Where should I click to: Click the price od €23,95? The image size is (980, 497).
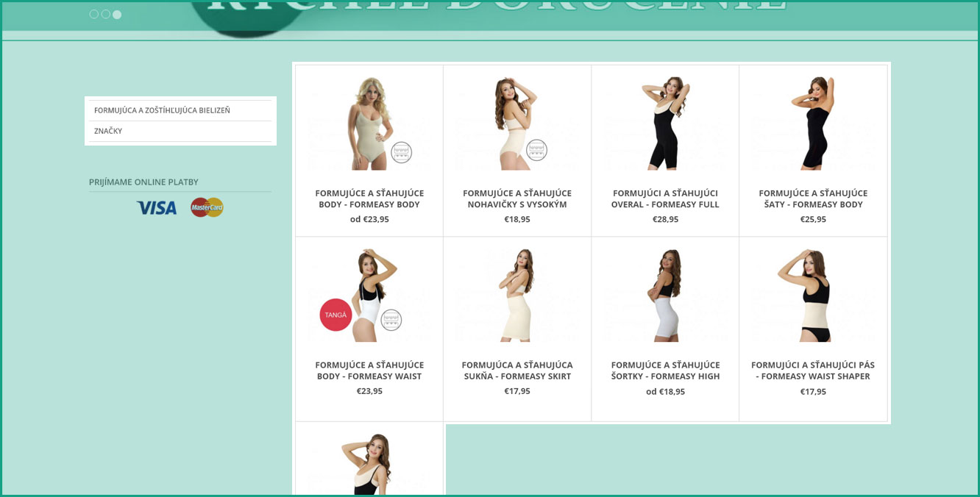369,219
